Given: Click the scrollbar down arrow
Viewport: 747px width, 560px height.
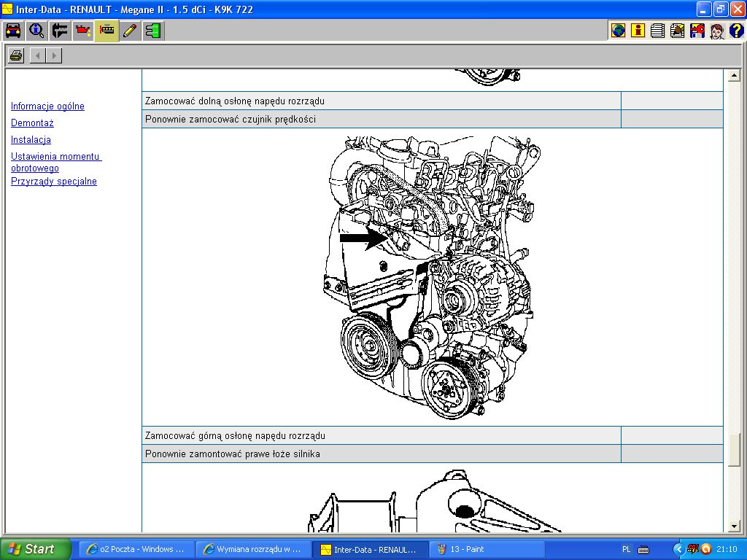Looking at the screenshot, I should click(735, 526).
